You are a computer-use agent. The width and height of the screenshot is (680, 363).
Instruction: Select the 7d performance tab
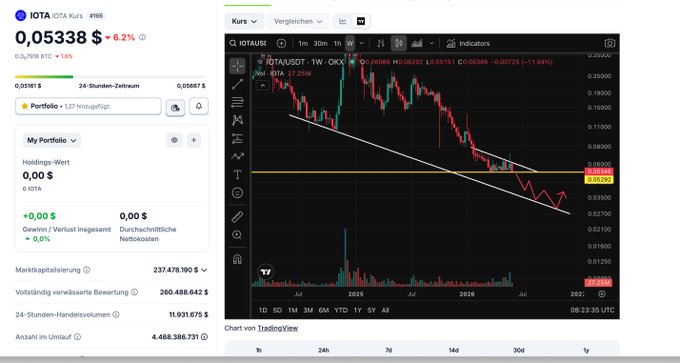pos(389,350)
